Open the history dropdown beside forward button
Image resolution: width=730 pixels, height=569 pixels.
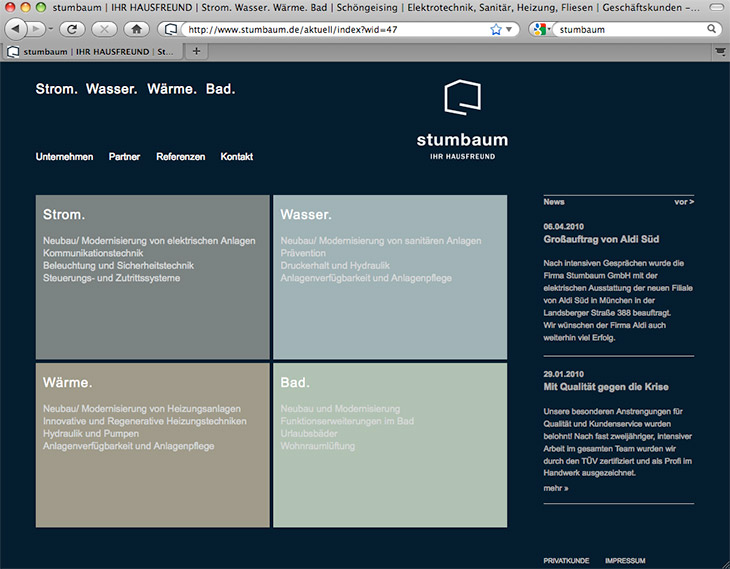pos(50,29)
